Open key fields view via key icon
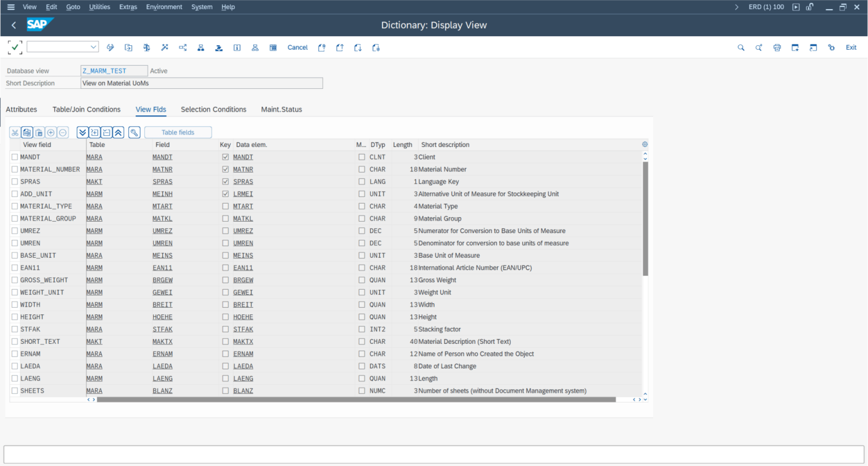The width and height of the screenshot is (868, 466). pos(134,132)
